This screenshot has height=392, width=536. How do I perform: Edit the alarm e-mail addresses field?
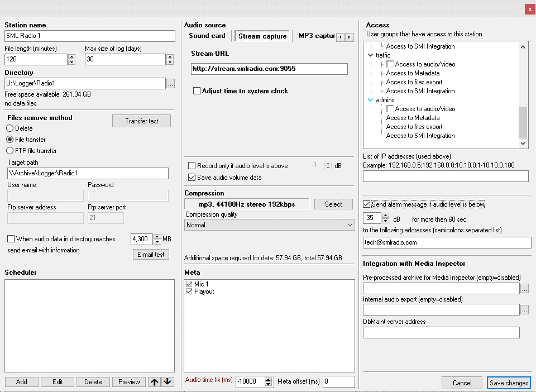tap(447, 243)
